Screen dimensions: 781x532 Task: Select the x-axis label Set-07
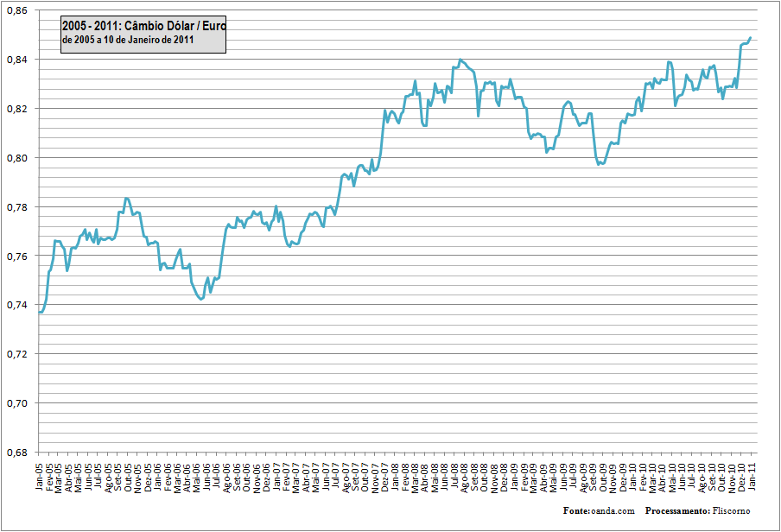pos(356,478)
